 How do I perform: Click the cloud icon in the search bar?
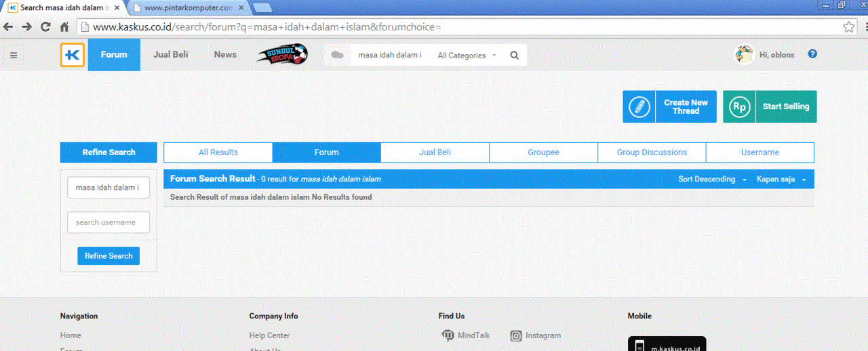click(x=337, y=55)
